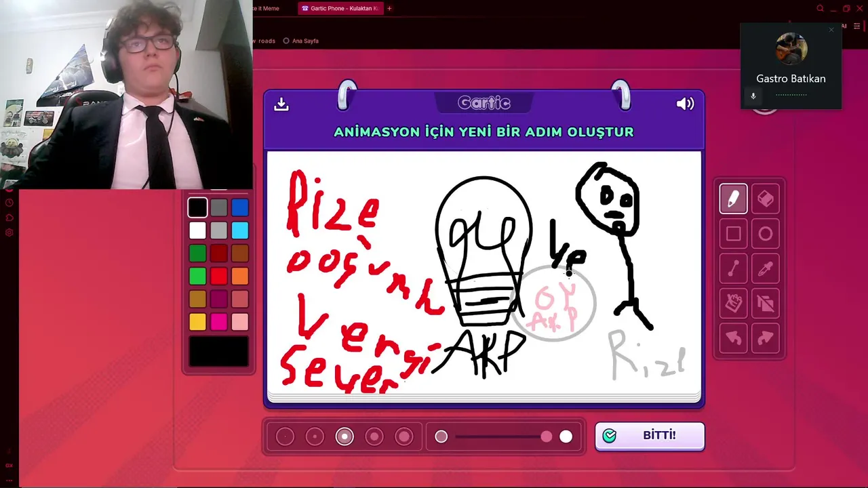Redo the last undone stroke
868x488 pixels.
766,338
